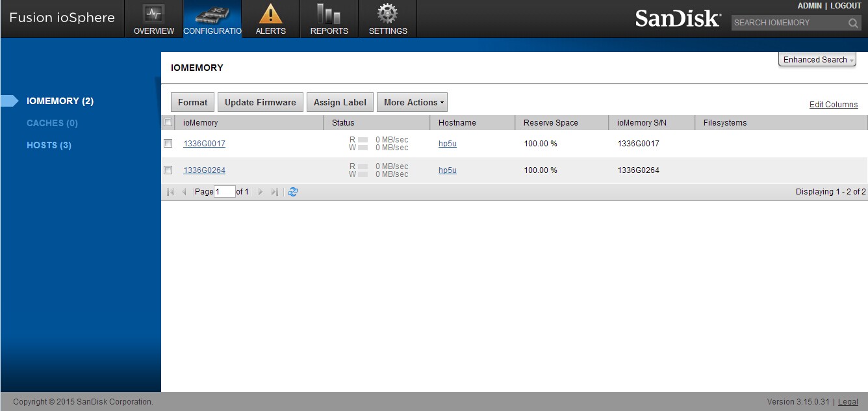The image size is (868, 411).
Task: Open the Settings tab
Action: (388, 19)
